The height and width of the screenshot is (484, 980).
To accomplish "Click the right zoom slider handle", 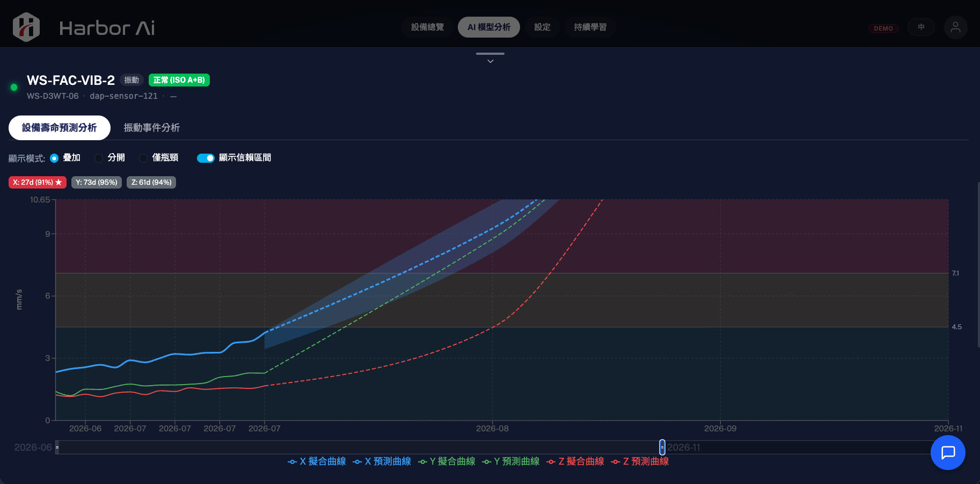I will click(662, 447).
